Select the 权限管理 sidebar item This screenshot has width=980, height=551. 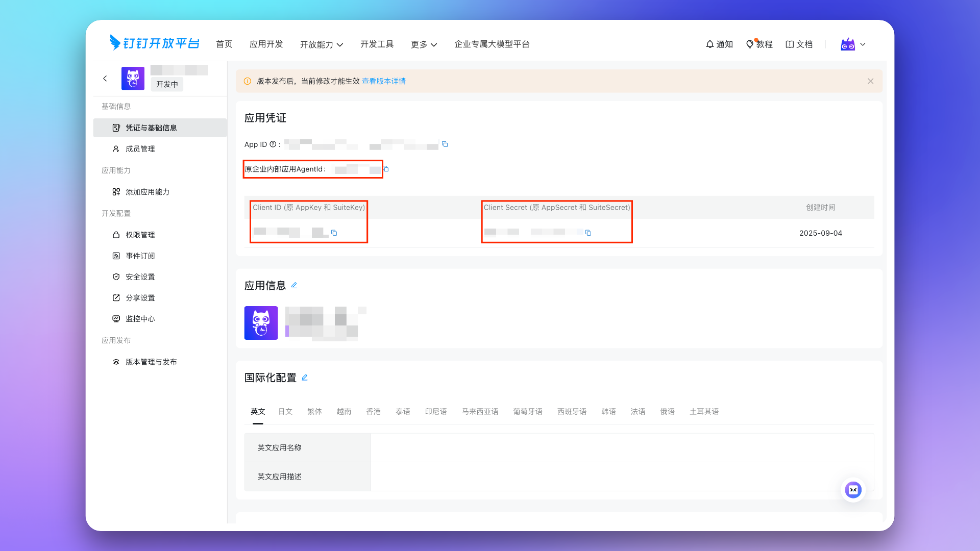(140, 235)
